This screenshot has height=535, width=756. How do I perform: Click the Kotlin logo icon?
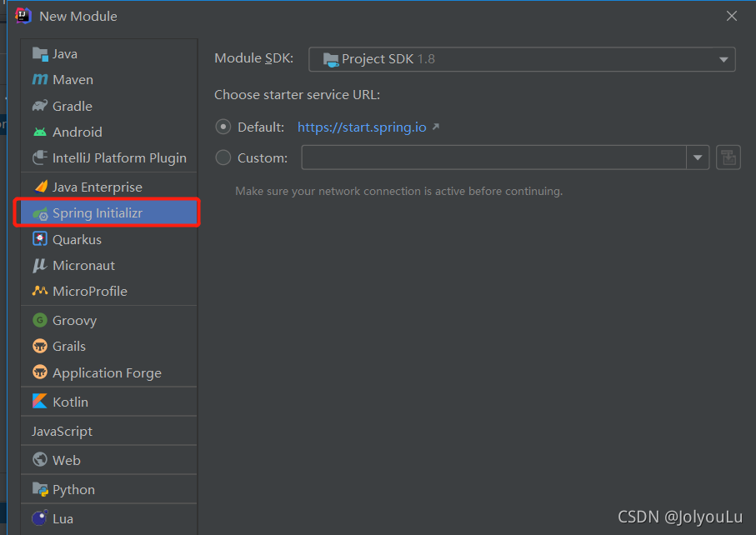click(39, 401)
